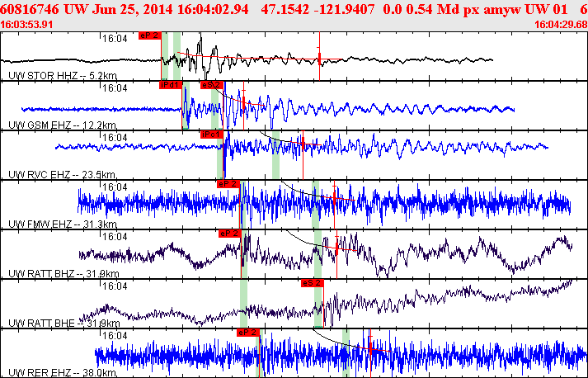588x378 pixels.
Task: Select the eS 2 pick flag on GSM EHZ
Action: coord(212,85)
